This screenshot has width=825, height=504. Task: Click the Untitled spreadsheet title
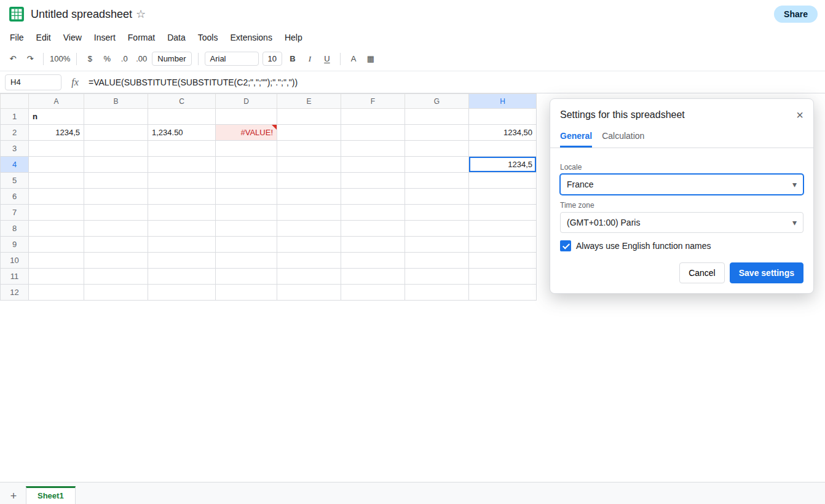[x=81, y=14]
